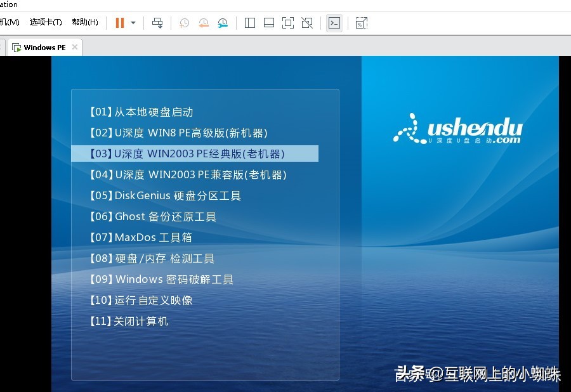This screenshot has height=392, width=571.
Task: Take a snapshot of the virtual machine
Action: click(184, 22)
